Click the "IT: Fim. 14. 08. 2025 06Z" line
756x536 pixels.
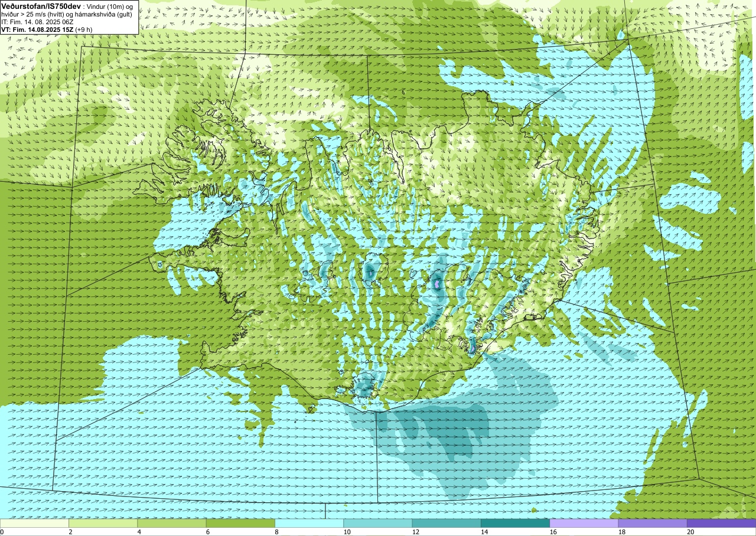[x=37, y=21]
